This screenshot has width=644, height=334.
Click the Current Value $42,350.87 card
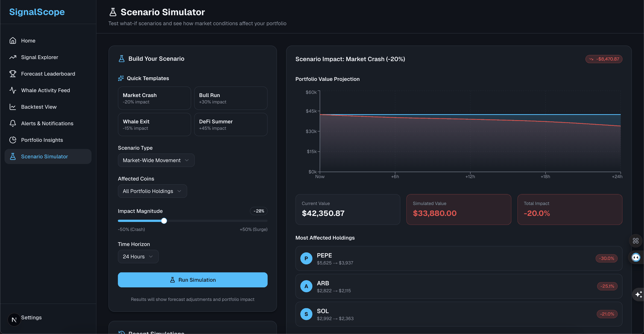[348, 209]
